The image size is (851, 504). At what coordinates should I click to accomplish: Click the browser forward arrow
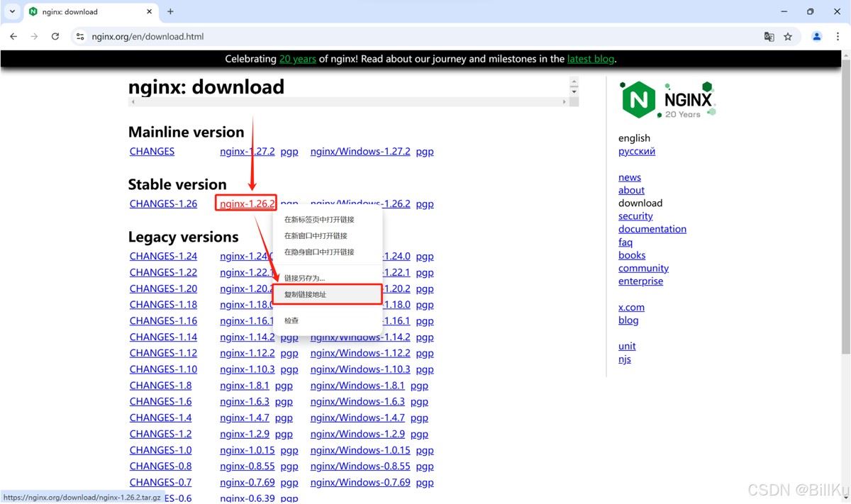[x=34, y=36]
